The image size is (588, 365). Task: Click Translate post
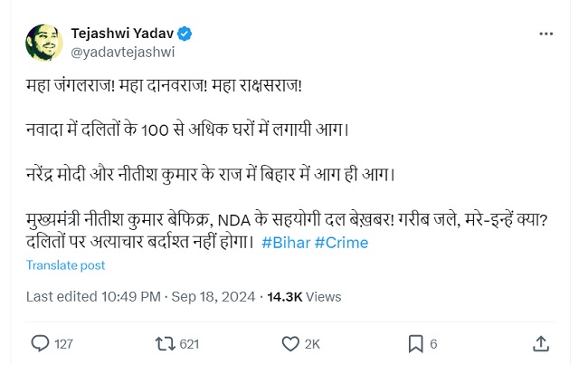[x=66, y=265]
